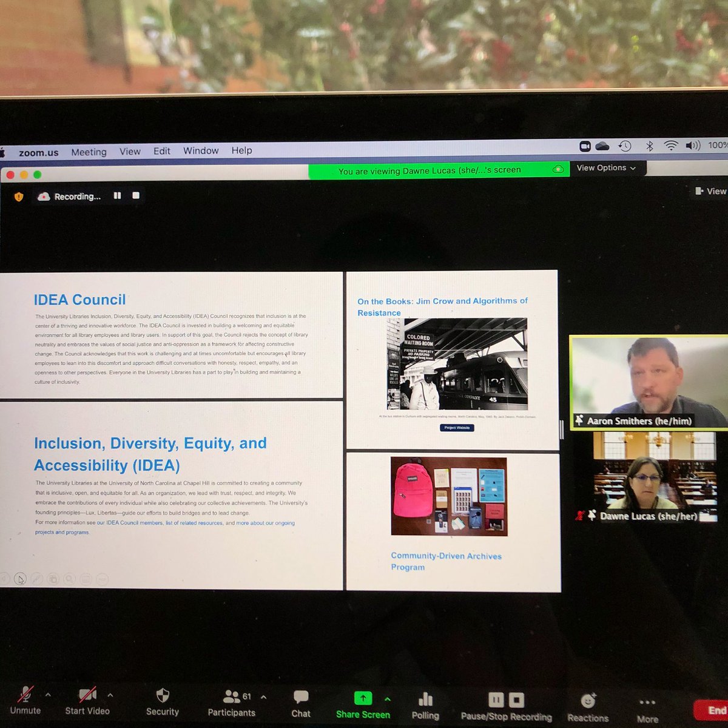Screen dimensions: 728x728
Task: Click the cloud icon in green sharing banner
Action: click(x=558, y=169)
